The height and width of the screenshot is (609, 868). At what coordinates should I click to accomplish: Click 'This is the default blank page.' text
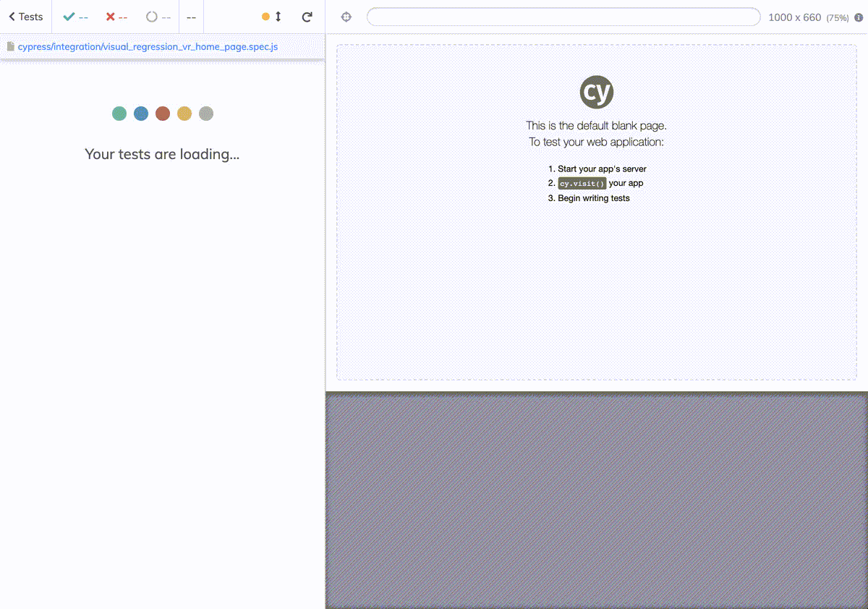(597, 125)
